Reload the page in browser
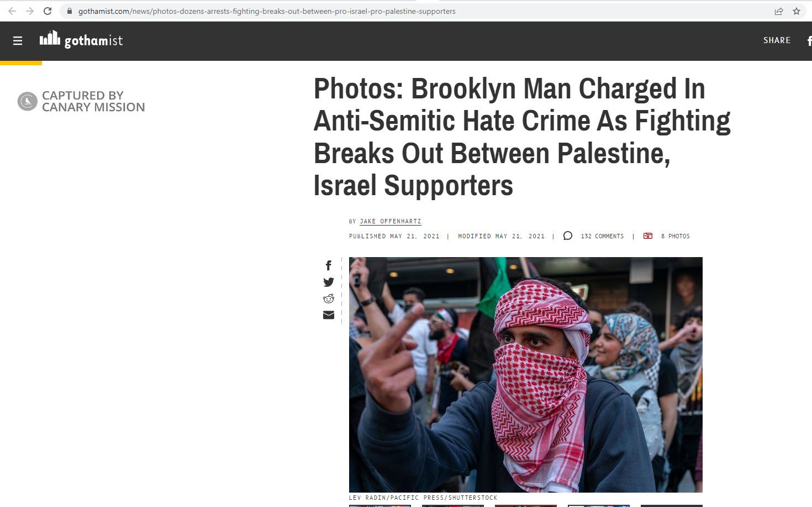Screen dimensions: 812x507 pos(48,11)
